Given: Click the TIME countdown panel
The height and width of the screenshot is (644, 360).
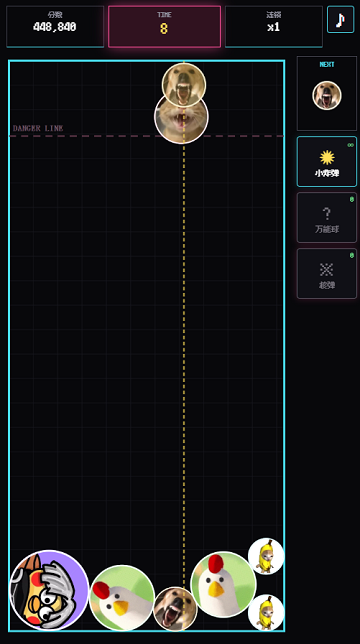Looking at the screenshot, I should pyautogui.click(x=164, y=27).
